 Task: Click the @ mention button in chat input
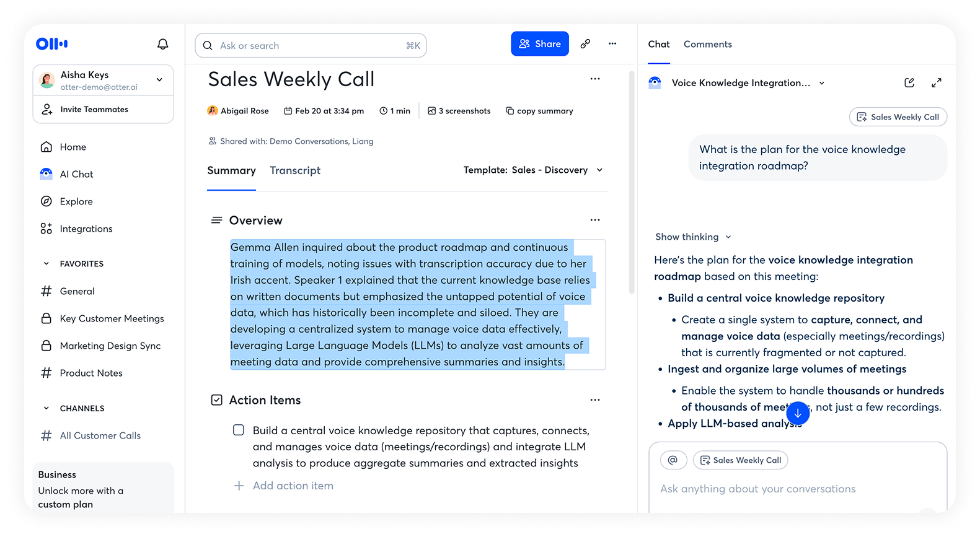[673, 460]
